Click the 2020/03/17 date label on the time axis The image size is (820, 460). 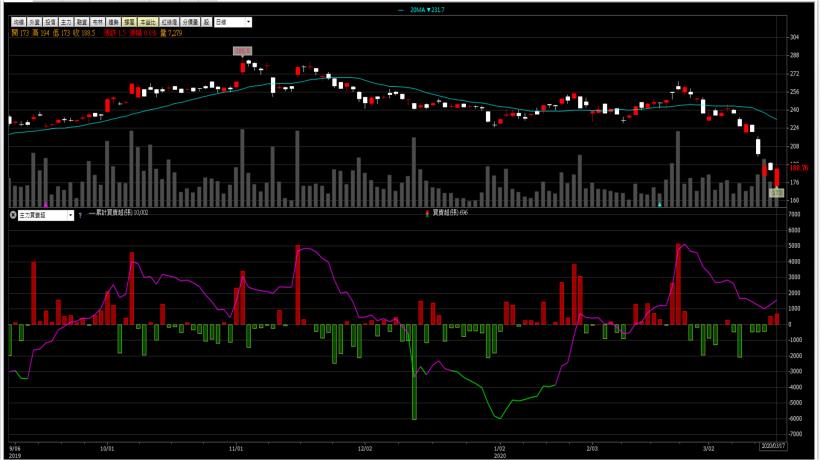point(773,445)
